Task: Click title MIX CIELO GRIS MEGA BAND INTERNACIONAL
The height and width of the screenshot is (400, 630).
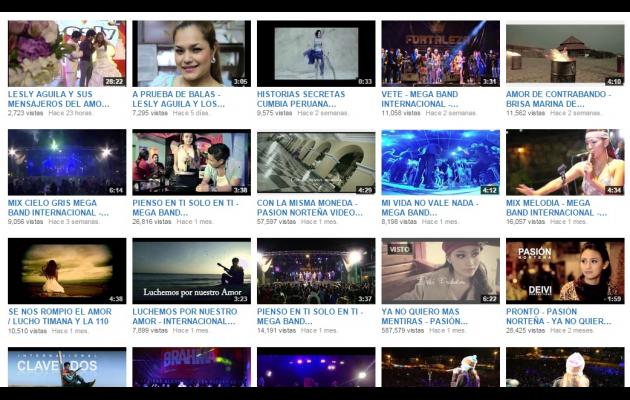Action: coord(58,208)
